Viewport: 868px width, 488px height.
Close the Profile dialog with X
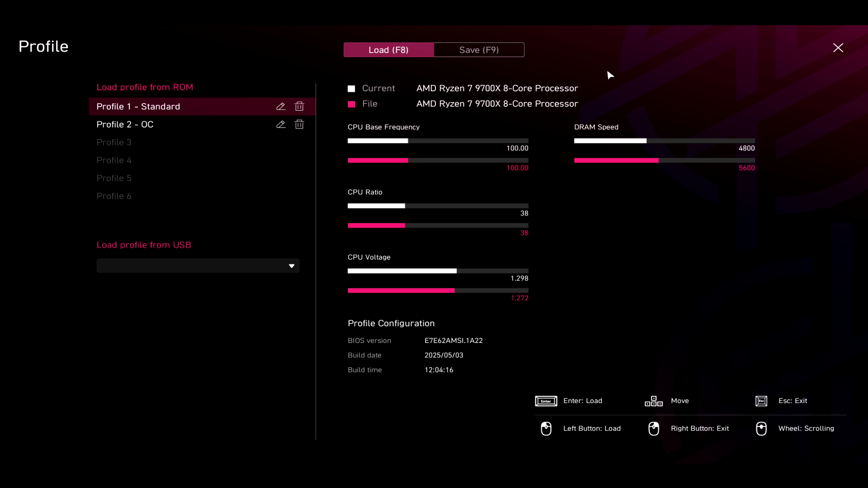pyautogui.click(x=838, y=48)
